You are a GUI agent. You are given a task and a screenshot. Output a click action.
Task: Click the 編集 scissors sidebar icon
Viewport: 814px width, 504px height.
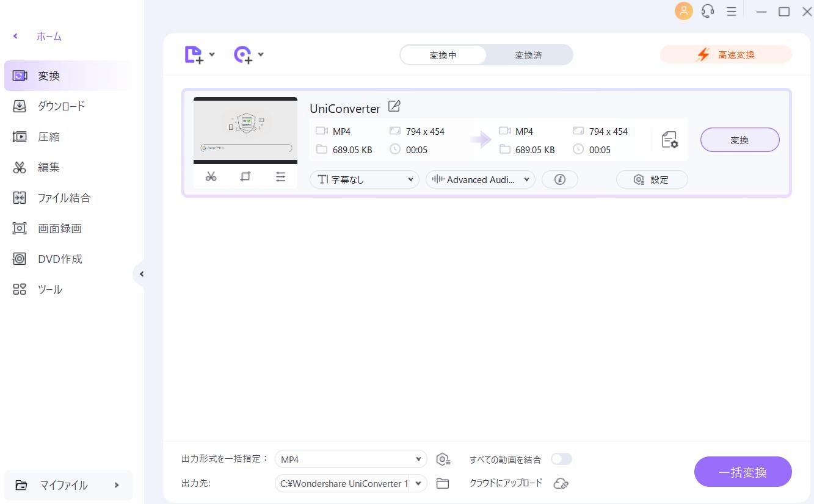point(20,167)
